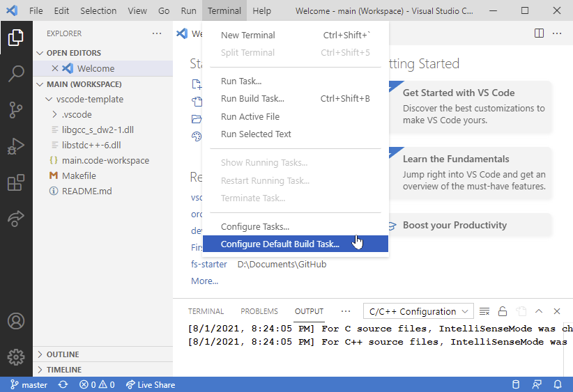Maximize the panel size chevron
This screenshot has width=573, height=392.
tap(539, 311)
